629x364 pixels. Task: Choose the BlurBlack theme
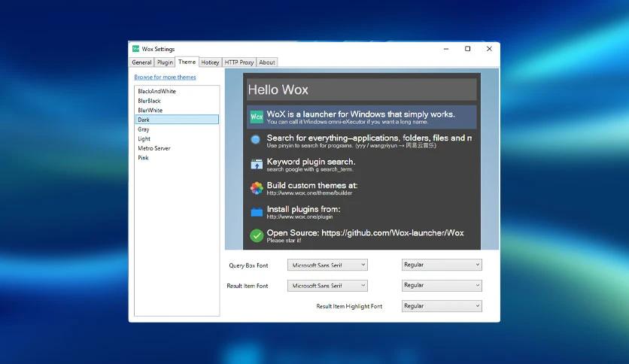177,101
